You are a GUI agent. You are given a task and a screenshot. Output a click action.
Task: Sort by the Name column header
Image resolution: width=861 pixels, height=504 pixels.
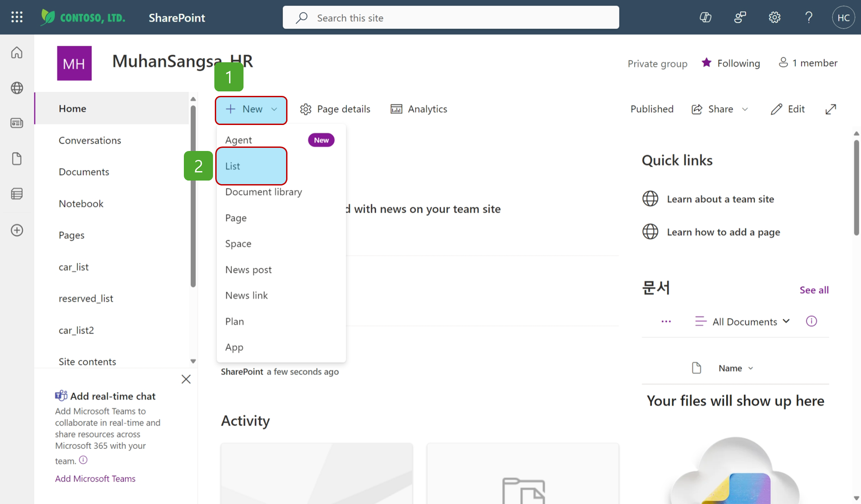pos(736,368)
